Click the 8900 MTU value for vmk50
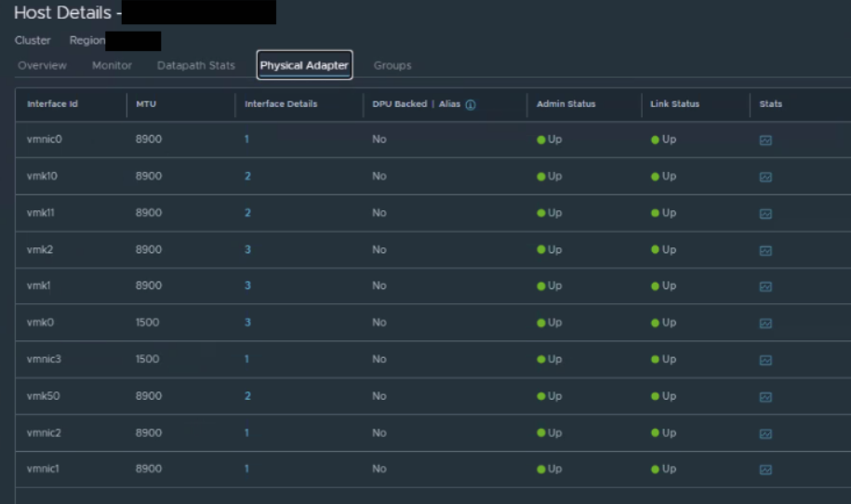The width and height of the screenshot is (851, 504). point(149,396)
